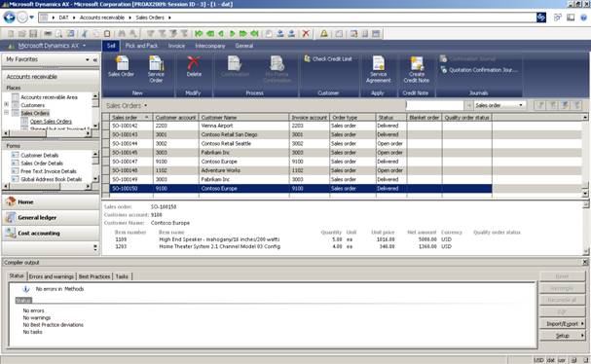Click the sales order grid vertical scrollbar
This screenshot has height=364, width=591.
point(585,156)
